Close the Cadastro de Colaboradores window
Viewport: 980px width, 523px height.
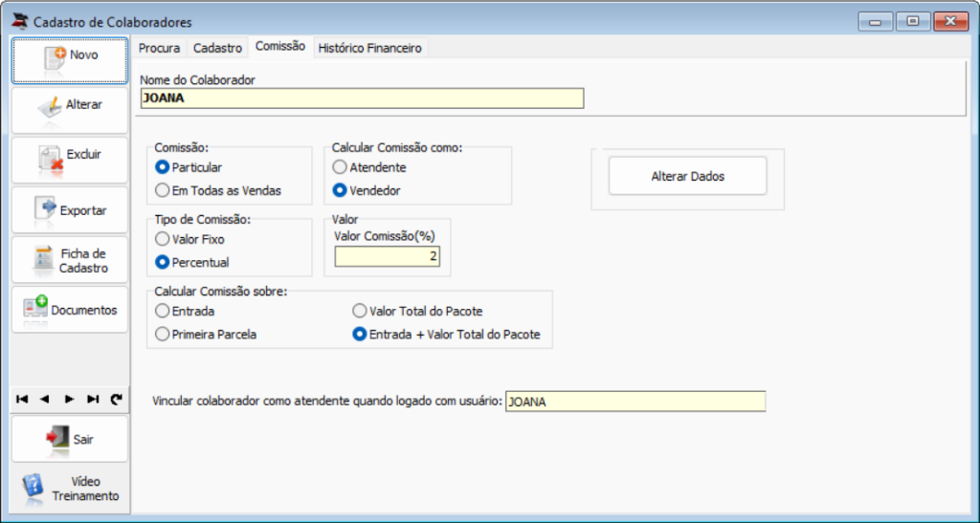coord(950,21)
